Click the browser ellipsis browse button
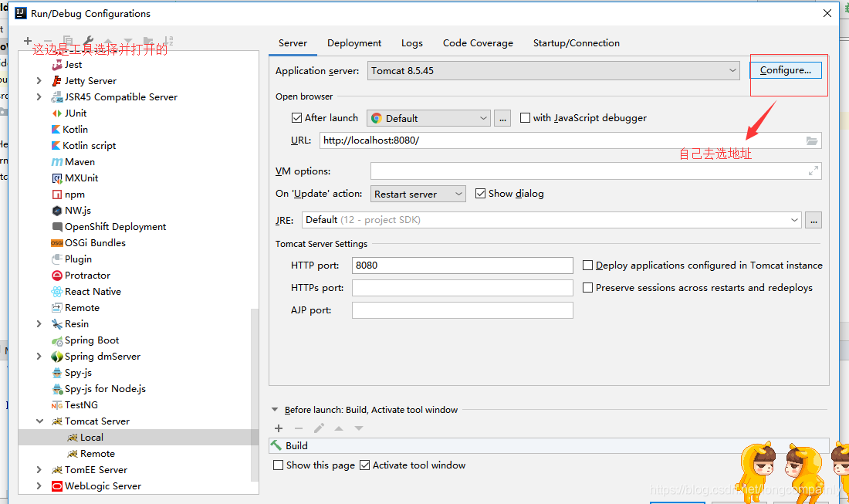Screen dimensions: 849x504 [x=502, y=118]
